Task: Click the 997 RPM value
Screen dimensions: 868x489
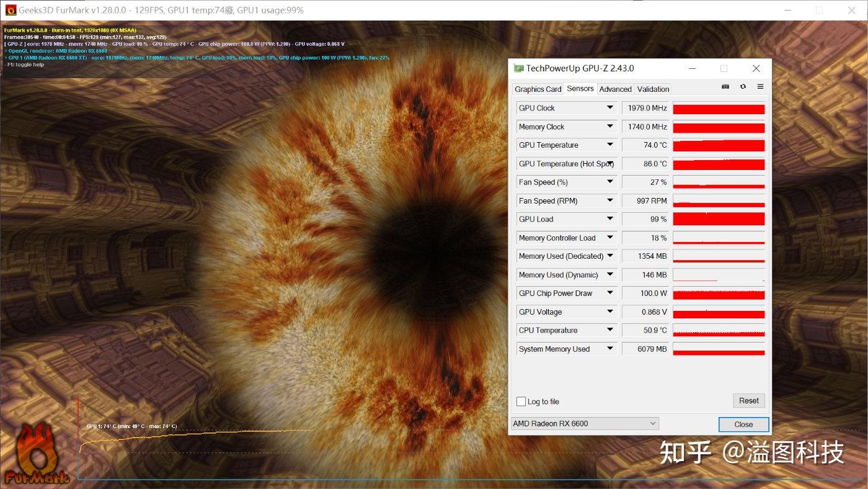Action: [x=645, y=201]
